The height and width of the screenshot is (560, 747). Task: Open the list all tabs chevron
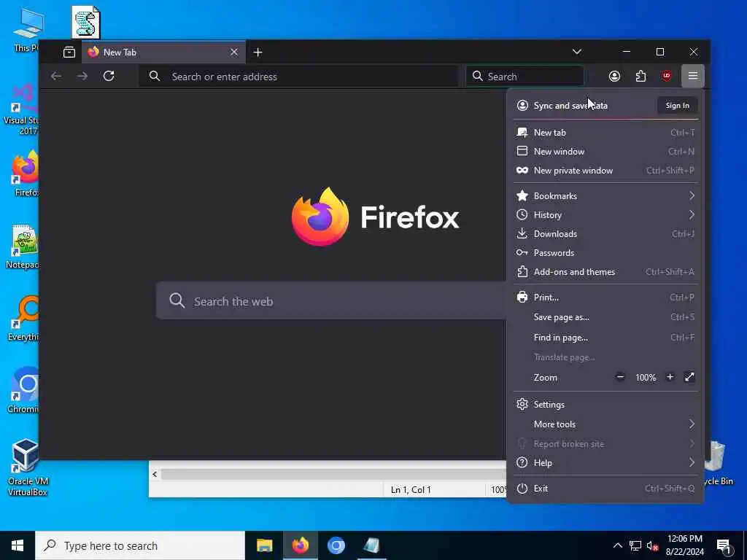pyautogui.click(x=577, y=52)
